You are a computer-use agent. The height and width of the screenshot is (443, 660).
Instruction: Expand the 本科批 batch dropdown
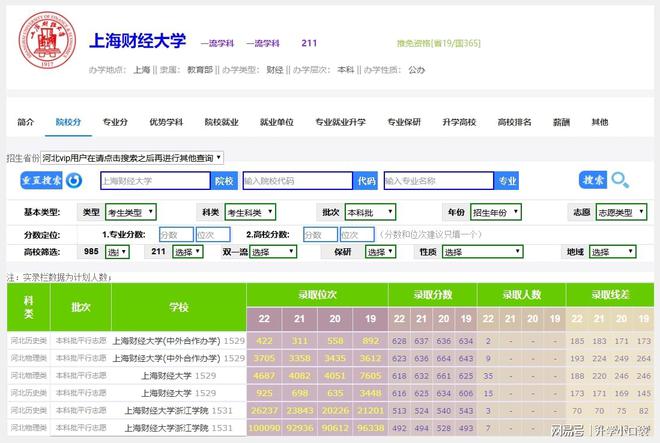coord(370,212)
